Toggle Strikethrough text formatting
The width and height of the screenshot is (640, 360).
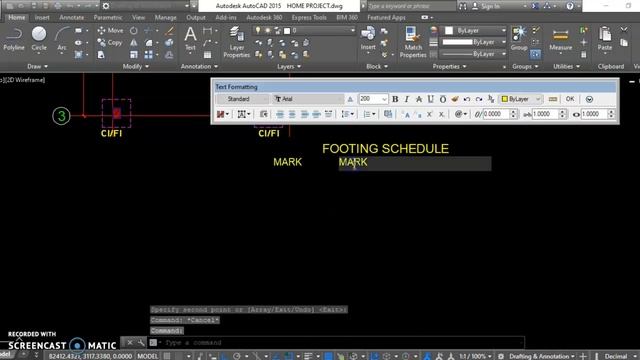[x=418, y=99]
